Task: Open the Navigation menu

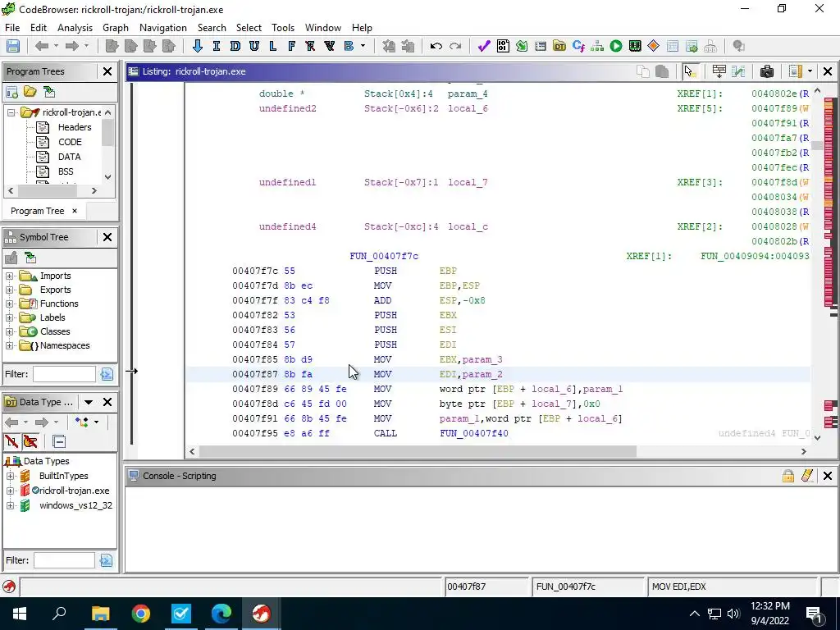Action: click(163, 28)
